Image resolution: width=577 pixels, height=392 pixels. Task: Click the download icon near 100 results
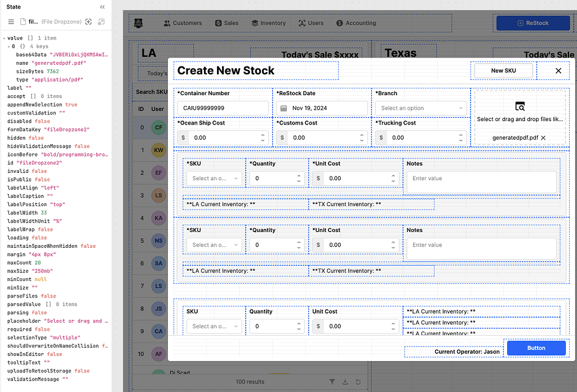pyautogui.click(x=346, y=381)
